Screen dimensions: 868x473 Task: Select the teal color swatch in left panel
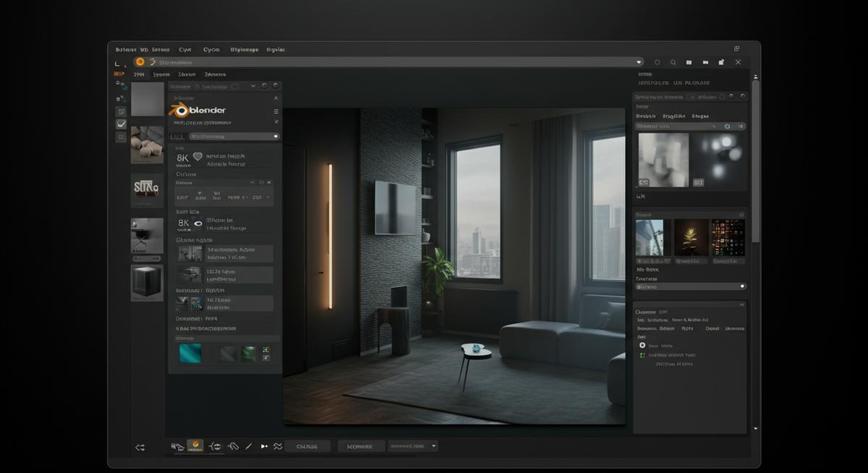tap(191, 353)
